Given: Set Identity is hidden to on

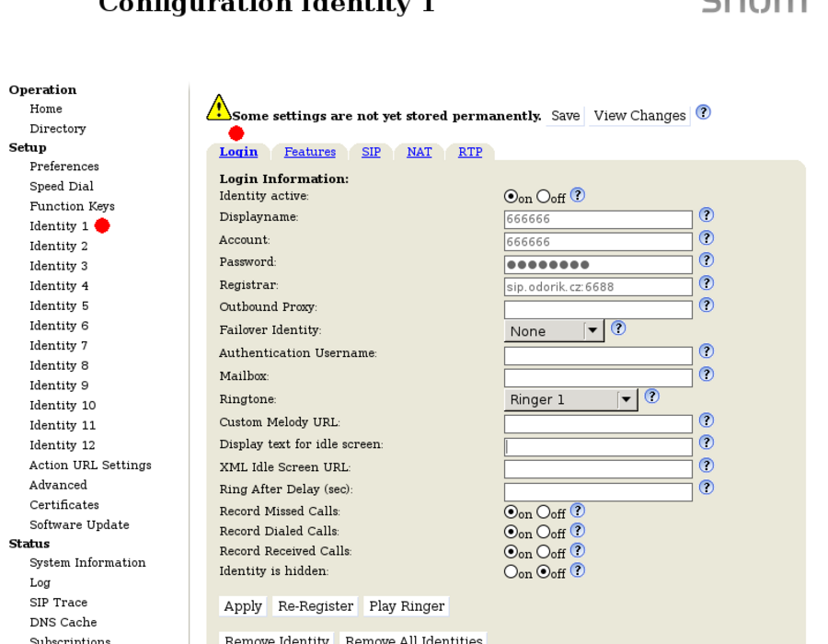Looking at the screenshot, I should click(511, 571).
